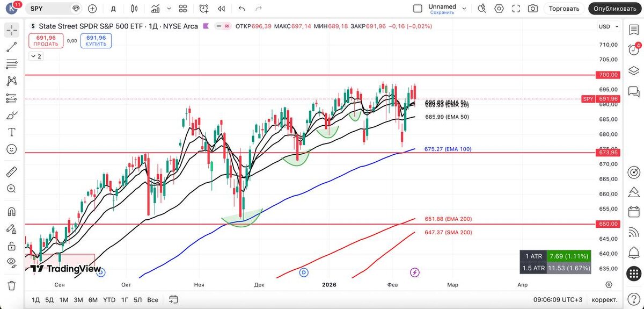Create an alert with the clock-plus icon

[x=204, y=9]
